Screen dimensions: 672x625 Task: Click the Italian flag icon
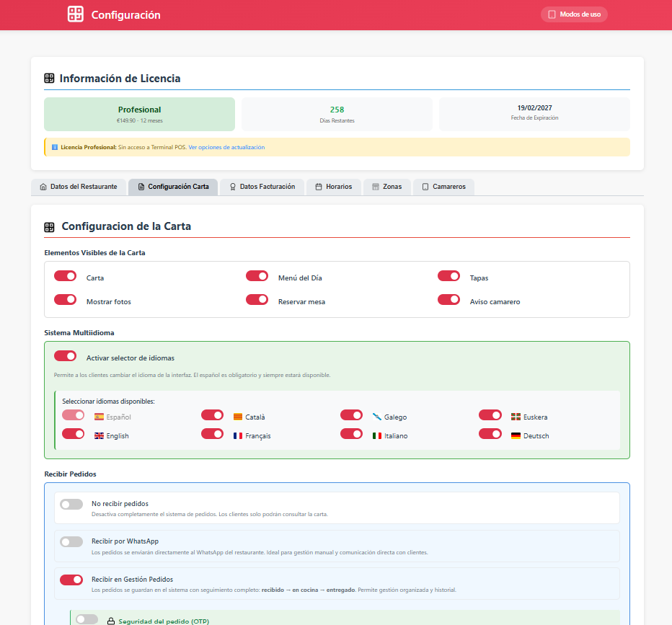point(376,435)
